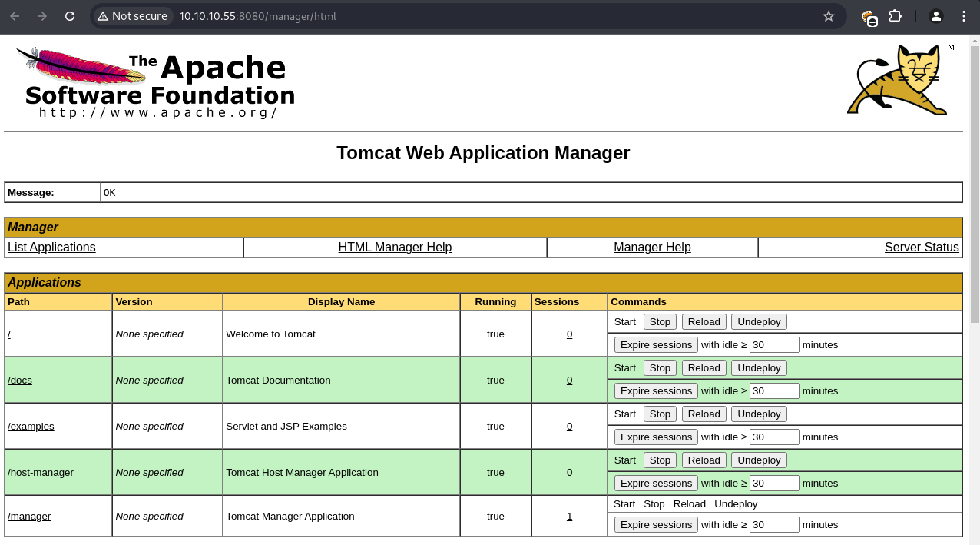980x545 pixels.
Task: Open the List Applications link
Action: pyautogui.click(x=51, y=248)
